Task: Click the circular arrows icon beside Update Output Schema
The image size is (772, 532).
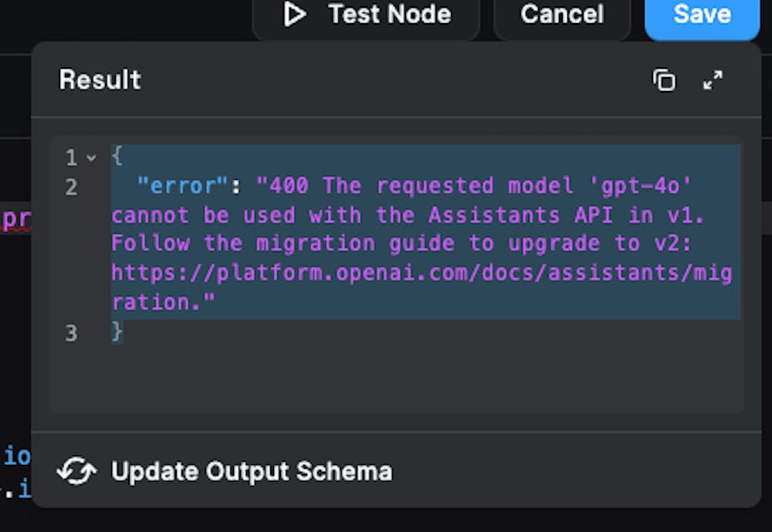Action: tap(76, 471)
